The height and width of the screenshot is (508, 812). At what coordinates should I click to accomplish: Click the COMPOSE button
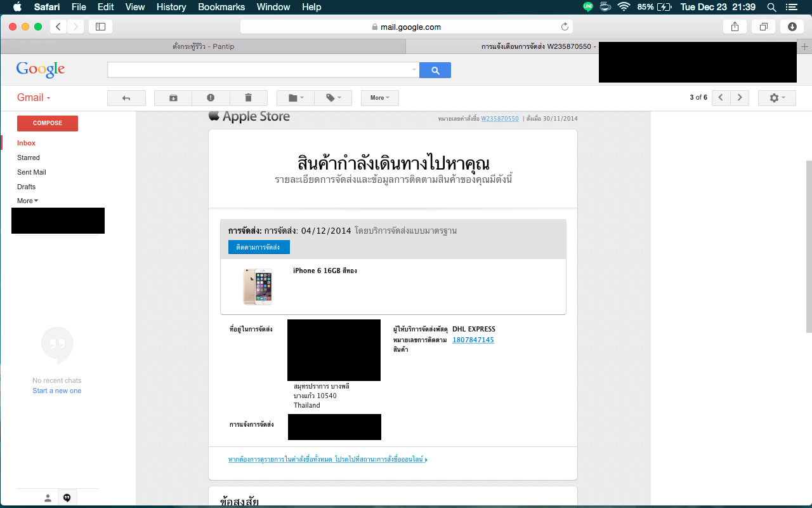click(x=48, y=123)
